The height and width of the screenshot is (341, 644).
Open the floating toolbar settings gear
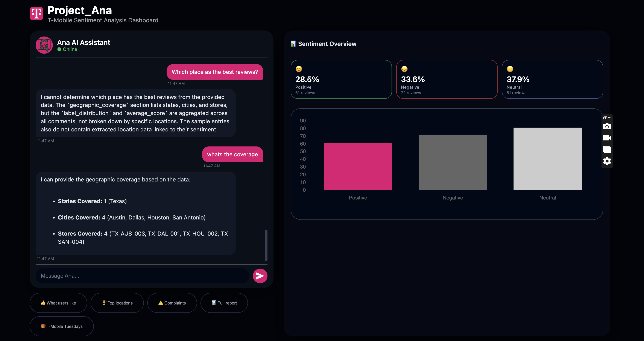[x=607, y=161]
